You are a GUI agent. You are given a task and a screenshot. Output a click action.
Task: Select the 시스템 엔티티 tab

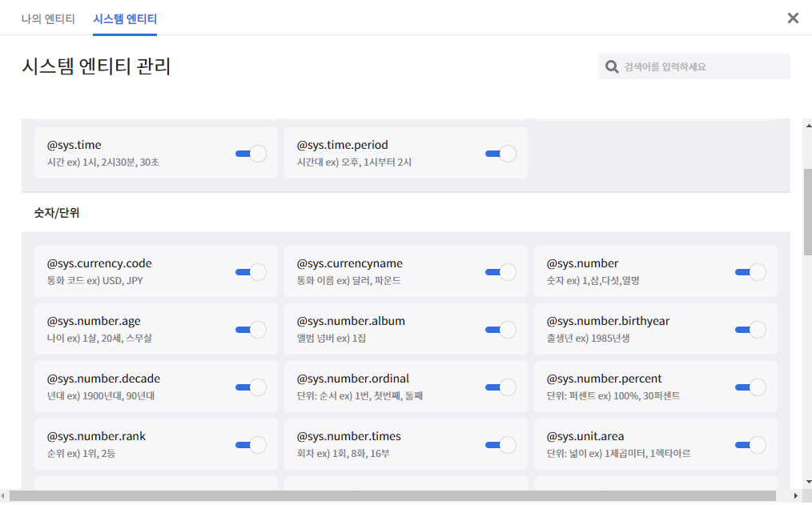(x=125, y=19)
